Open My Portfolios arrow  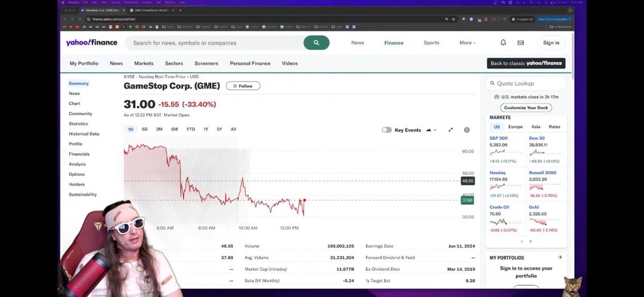click(560, 257)
